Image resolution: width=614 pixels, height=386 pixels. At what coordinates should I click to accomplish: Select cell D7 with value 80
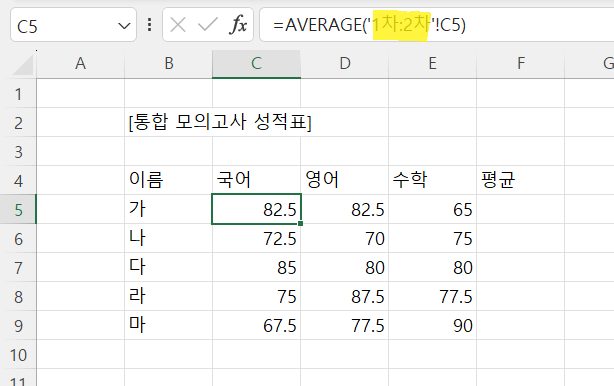(345, 267)
